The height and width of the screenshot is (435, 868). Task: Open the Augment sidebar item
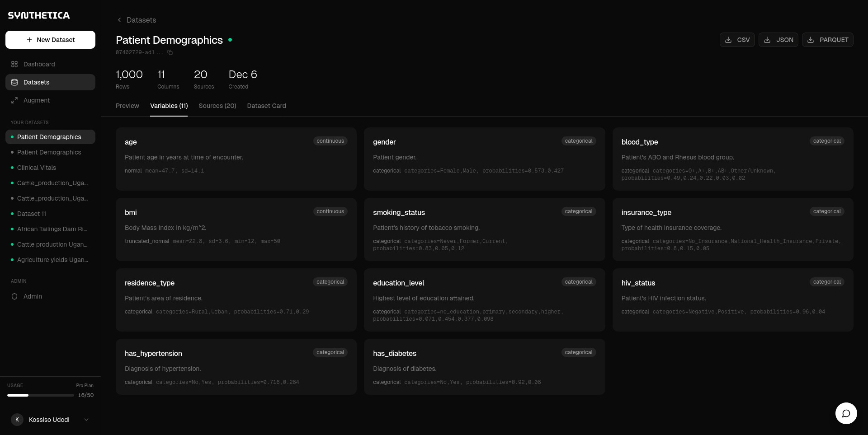click(50, 100)
